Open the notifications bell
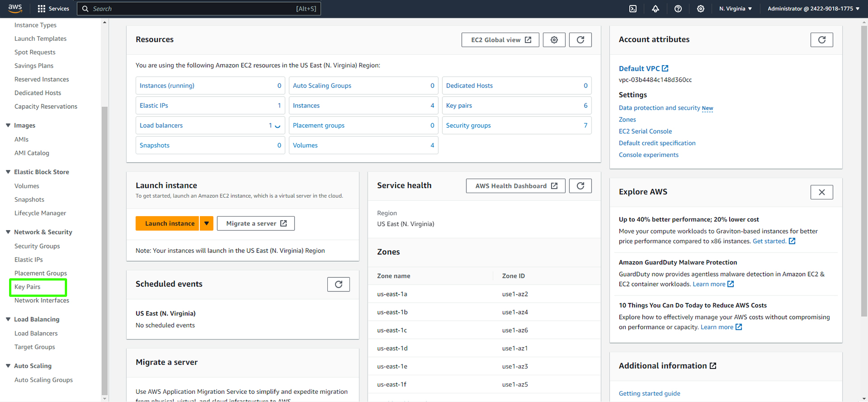This screenshot has height=402, width=868. pos(655,9)
